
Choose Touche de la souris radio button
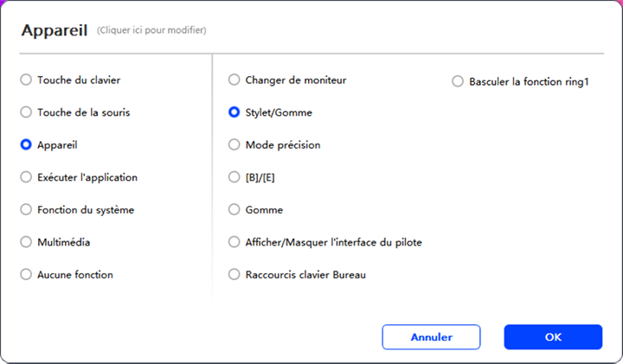tap(26, 112)
